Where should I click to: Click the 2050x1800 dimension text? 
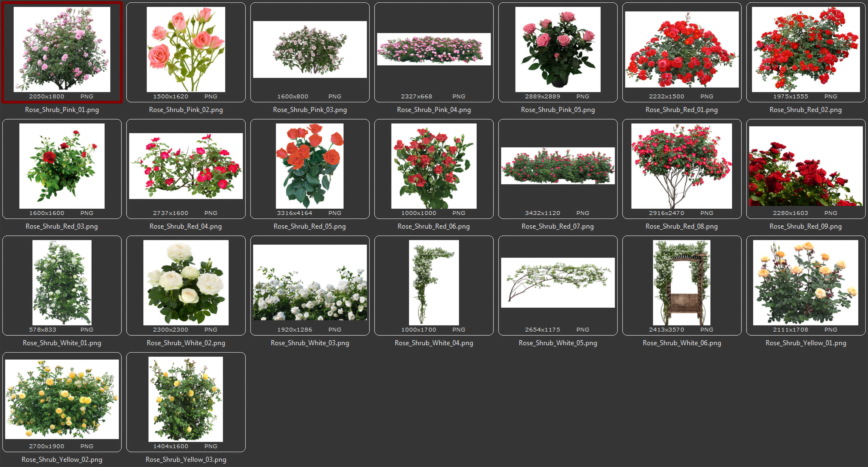pos(46,96)
